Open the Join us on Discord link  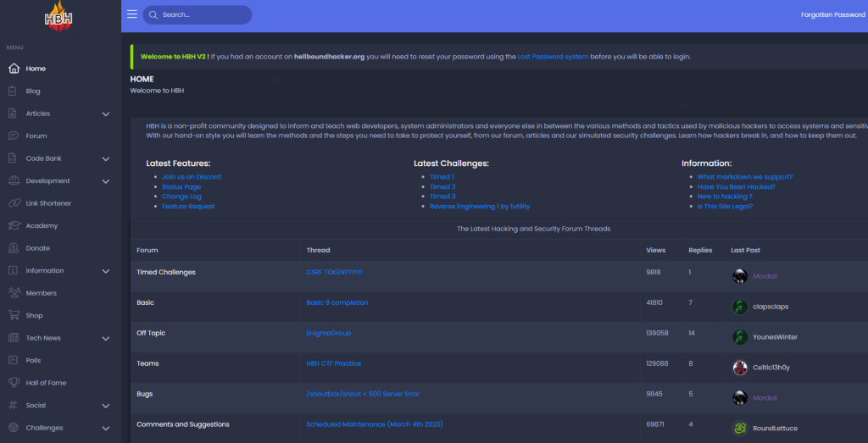[192, 177]
